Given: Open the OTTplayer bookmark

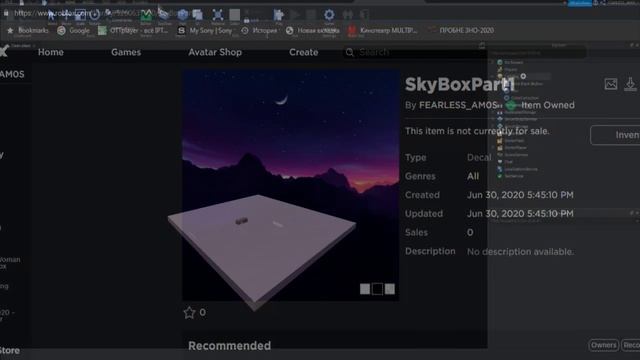Looking at the screenshot, I should point(133,31).
